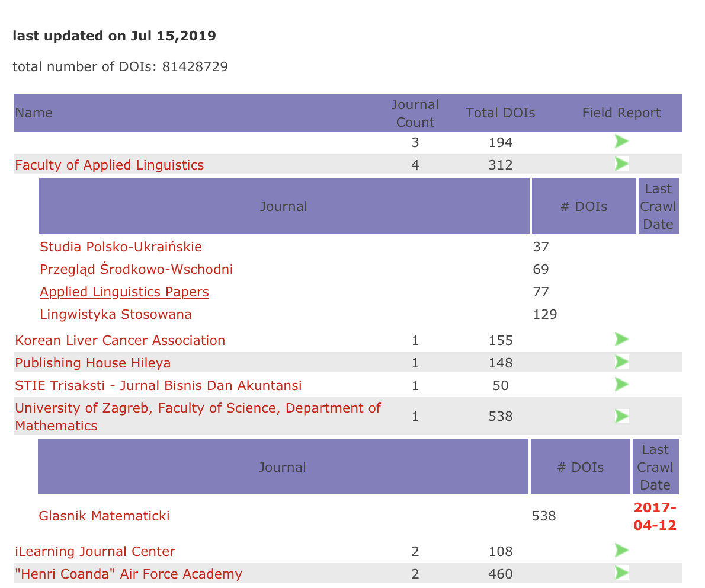
Task: Click the report arrow beside STIE Trisaksti row
Action: click(x=621, y=384)
